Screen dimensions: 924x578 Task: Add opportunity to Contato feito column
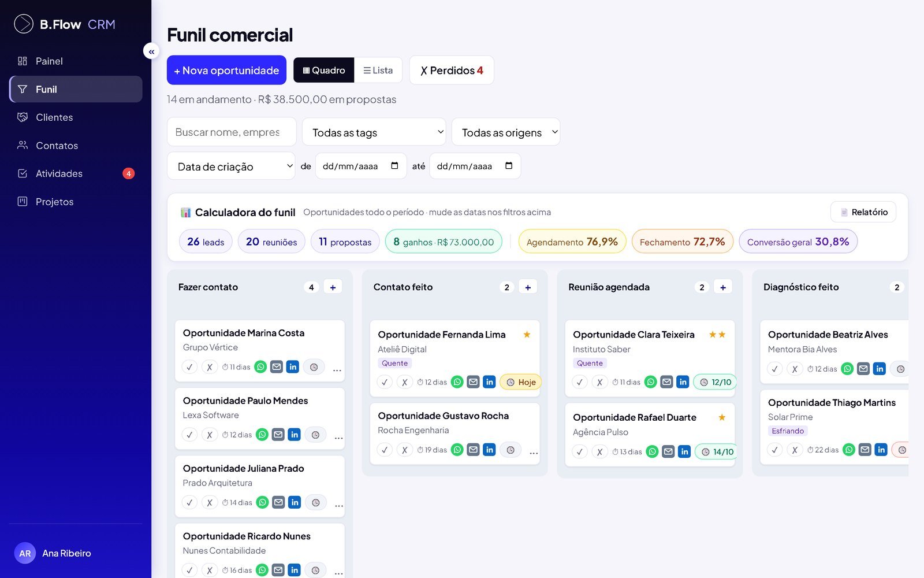528,287
